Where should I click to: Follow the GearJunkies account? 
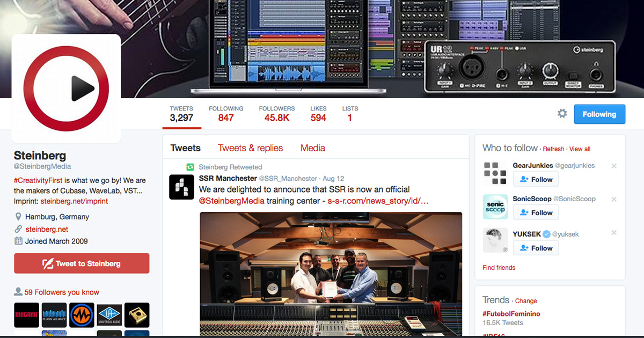536,179
